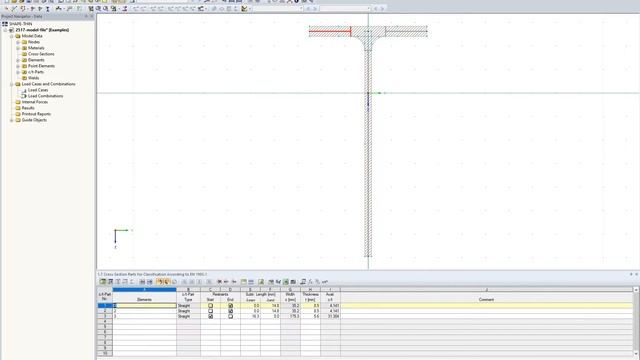Expand the Guide Objects folder
Image resolution: width=640 pixels, height=360 pixels.
coord(12,120)
